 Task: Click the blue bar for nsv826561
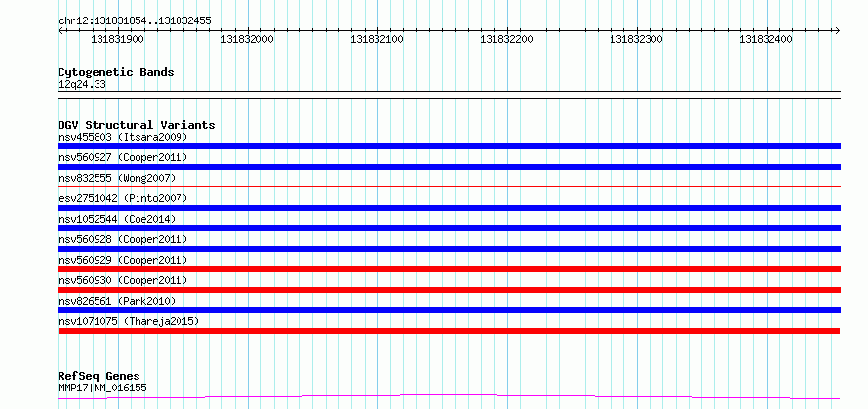click(449, 310)
